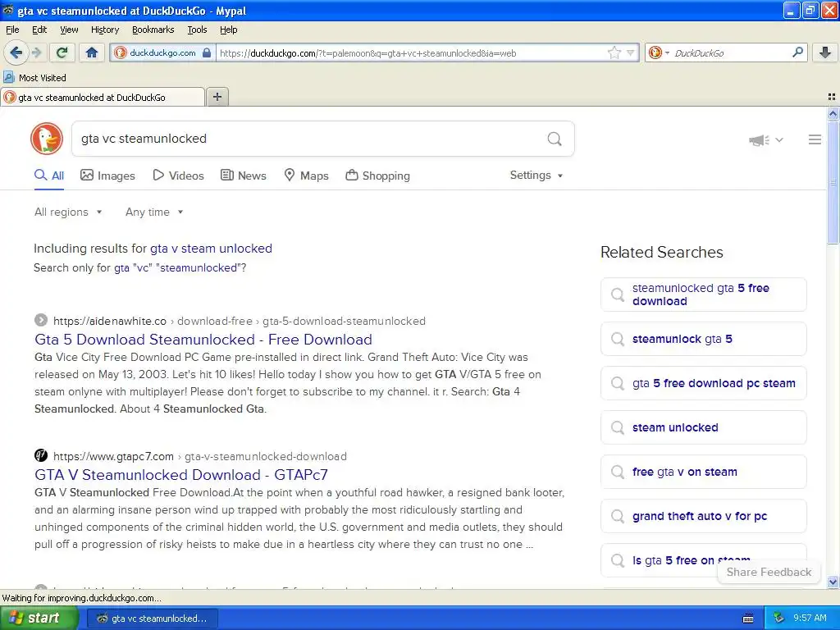Open 'Gta 5 Download Steamunlocked - Free Download' result
The image size is (840, 630).
point(203,340)
